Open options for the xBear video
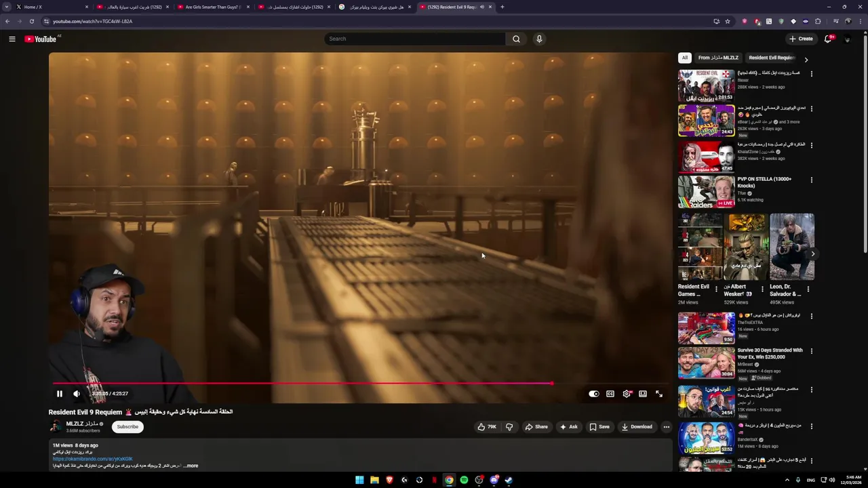The width and height of the screenshot is (868, 488). 811,108
